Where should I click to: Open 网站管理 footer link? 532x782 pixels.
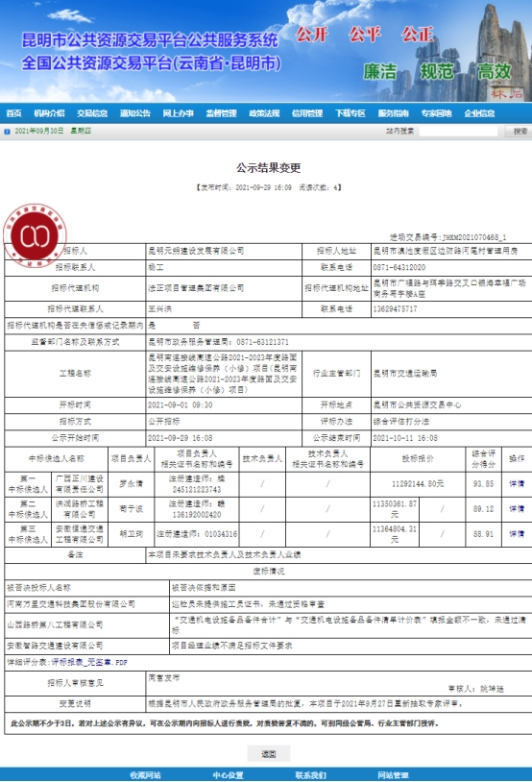pos(394,775)
